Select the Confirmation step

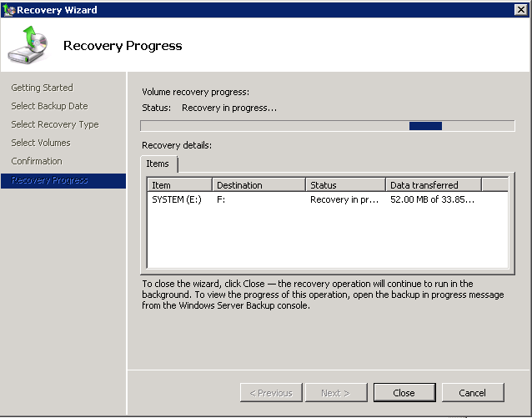[x=37, y=161]
